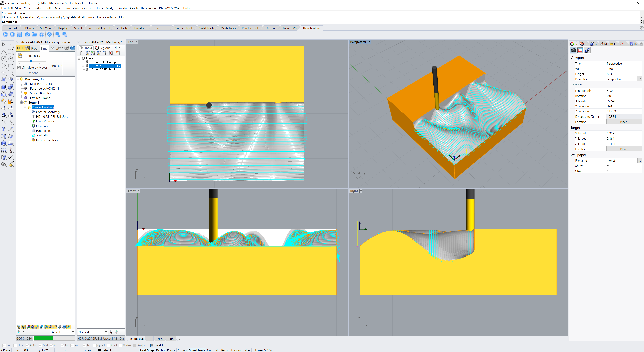Enable the Near osnap checkbox

click(15, 345)
